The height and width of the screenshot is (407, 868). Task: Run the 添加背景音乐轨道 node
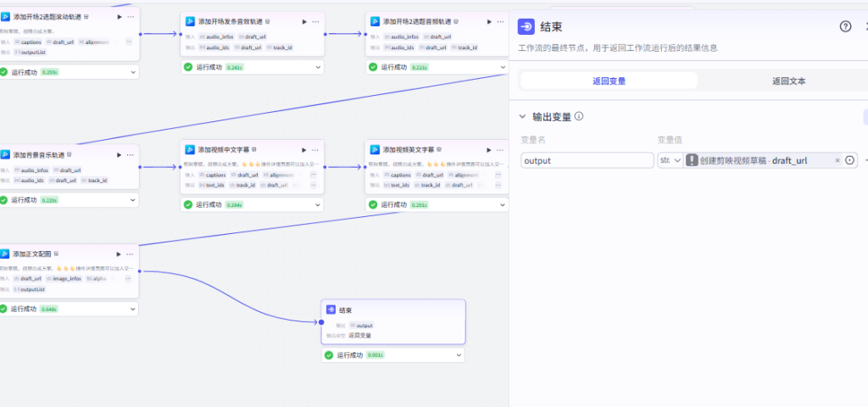point(119,154)
